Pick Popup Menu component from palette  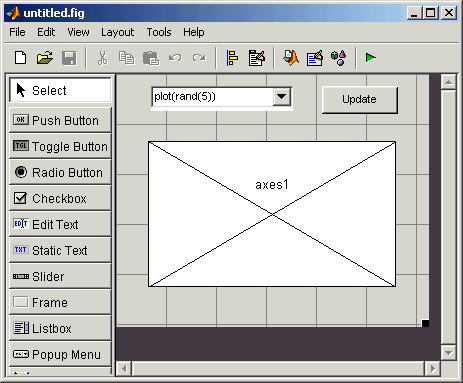(x=60, y=354)
